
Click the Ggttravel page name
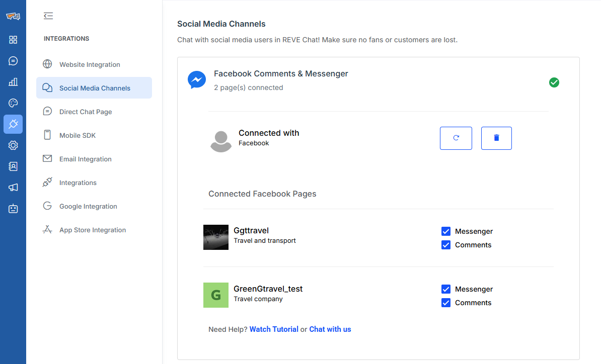pyautogui.click(x=251, y=230)
